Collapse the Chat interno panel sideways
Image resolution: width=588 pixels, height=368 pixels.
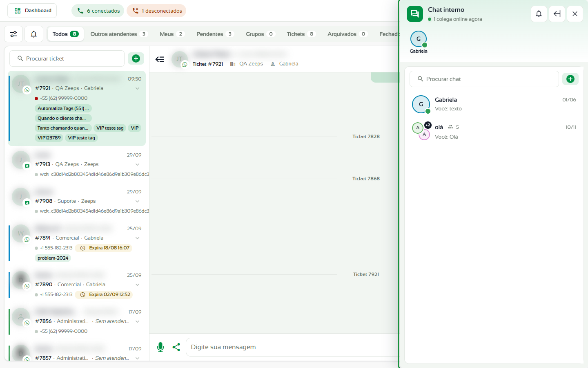coord(557,14)
